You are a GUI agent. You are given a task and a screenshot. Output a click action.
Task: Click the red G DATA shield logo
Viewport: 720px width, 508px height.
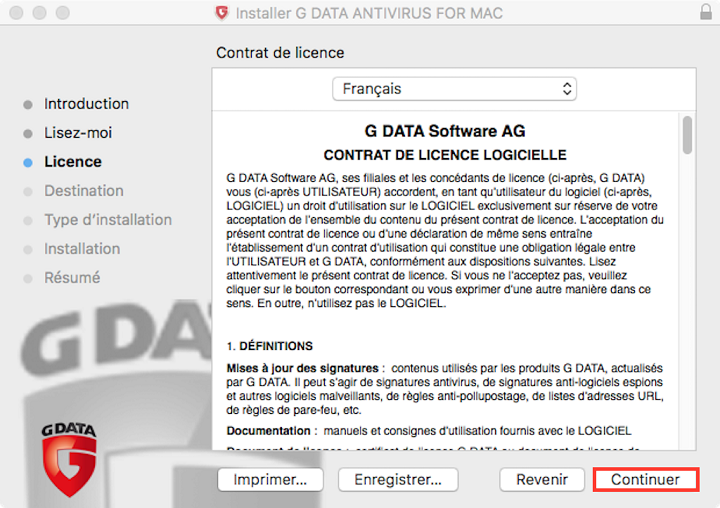point(69,460)
